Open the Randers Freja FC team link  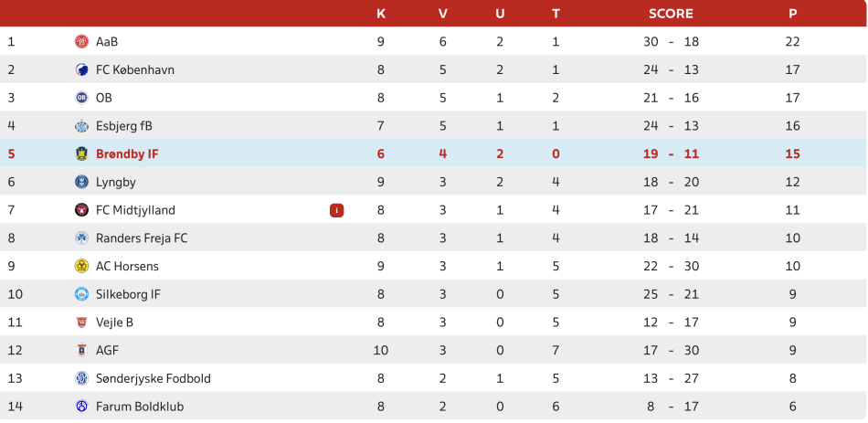tap(142, 238)
